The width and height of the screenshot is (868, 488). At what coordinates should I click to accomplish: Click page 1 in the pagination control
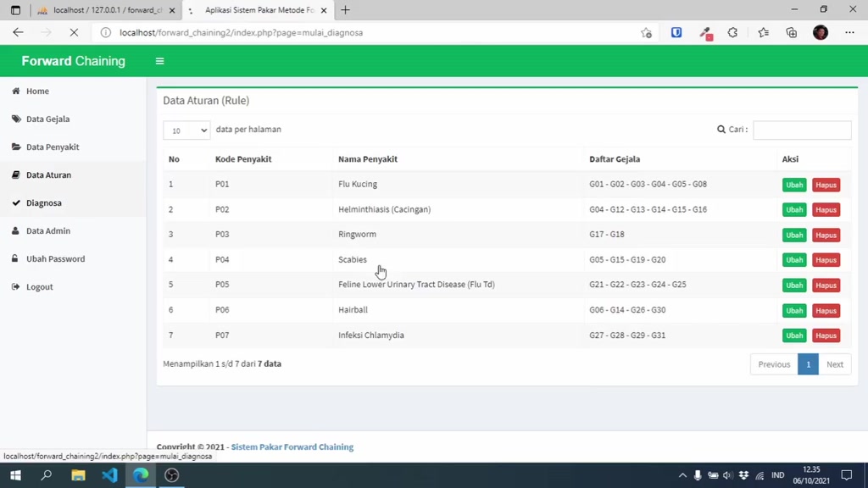pos(808,363)
